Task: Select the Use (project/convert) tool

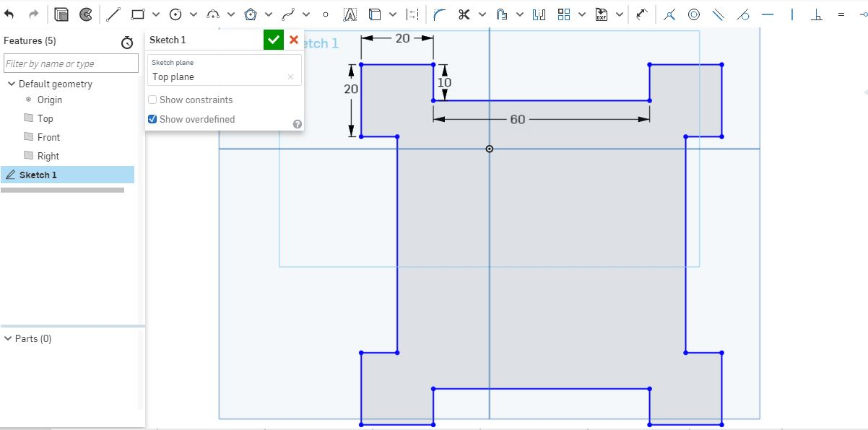Action: click(x=375, y=14)
